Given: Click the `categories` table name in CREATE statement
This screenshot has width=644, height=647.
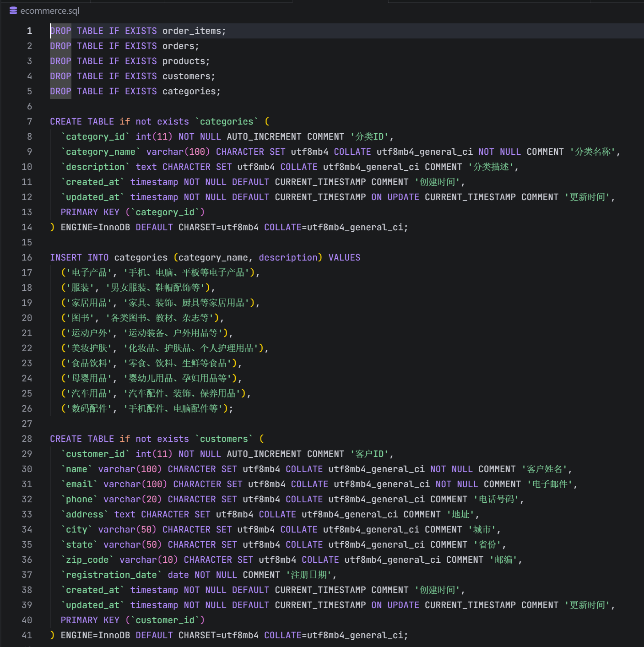Looking at the screenshot, I should [227, 121].
